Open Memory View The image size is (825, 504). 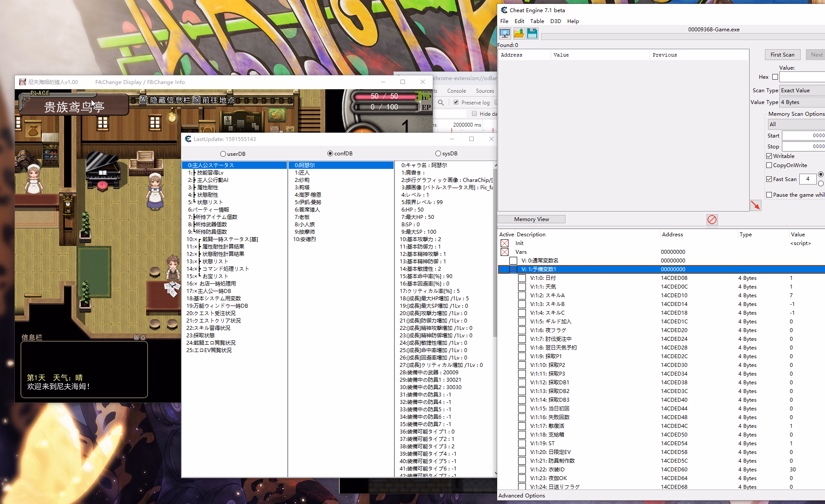(x=531, y=219)
